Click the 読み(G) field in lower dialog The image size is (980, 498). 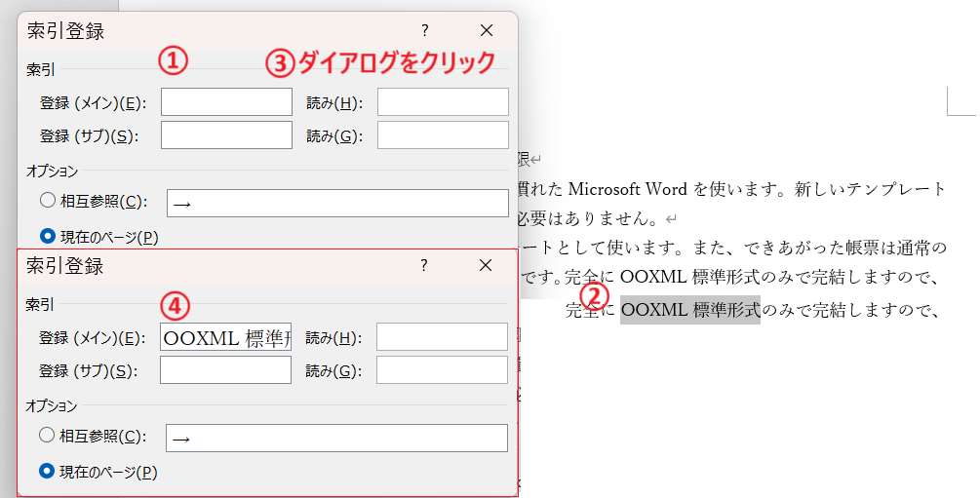pos(442,370)
